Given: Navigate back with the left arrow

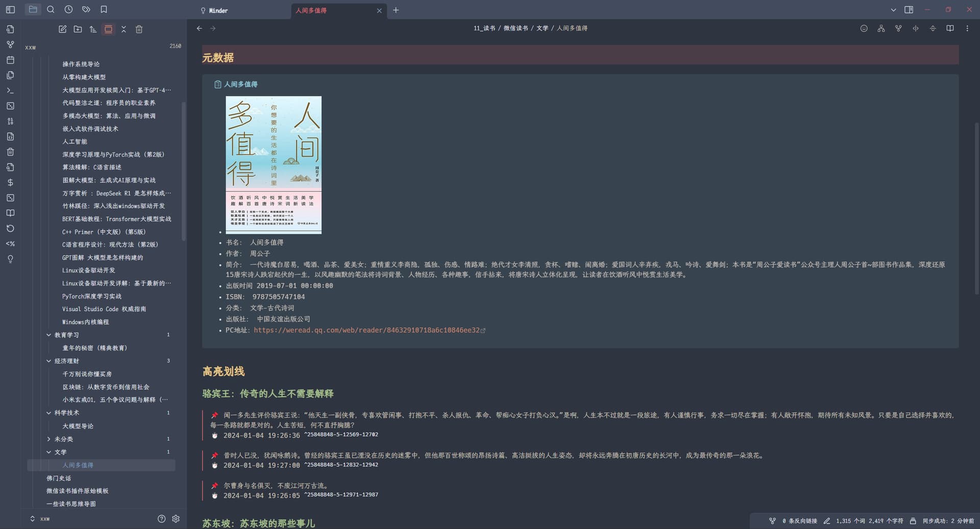Looking at the screenshot, I should point(200,28).
